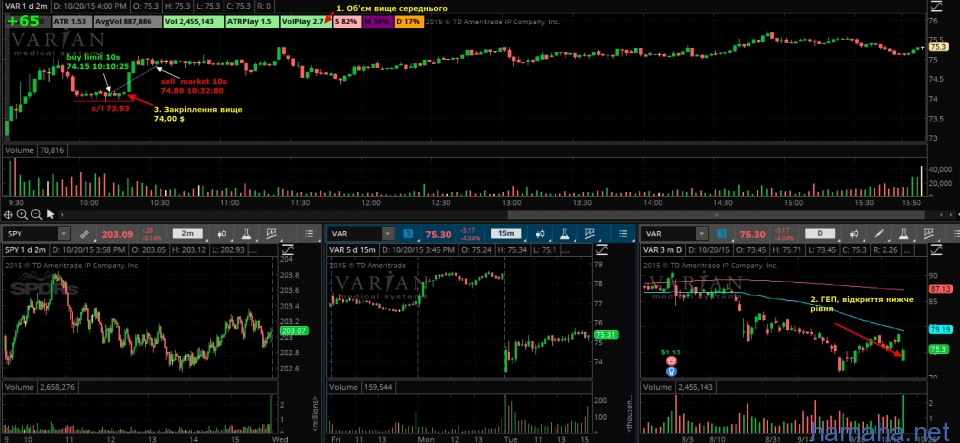Click the price scale icon on the SPY chart
960x443 pixels.
[x=287, y=250]
